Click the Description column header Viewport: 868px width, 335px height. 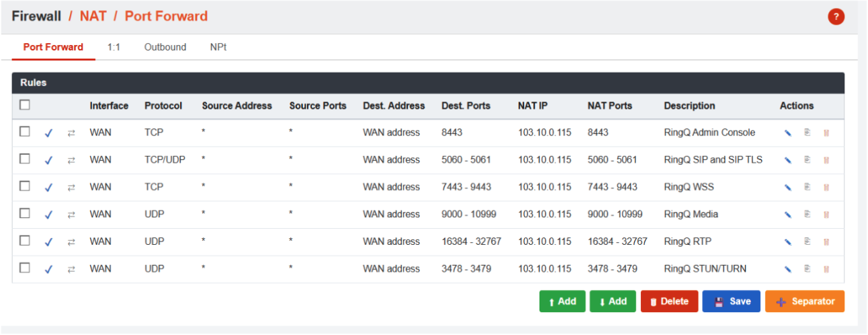(x=689, y=106)
